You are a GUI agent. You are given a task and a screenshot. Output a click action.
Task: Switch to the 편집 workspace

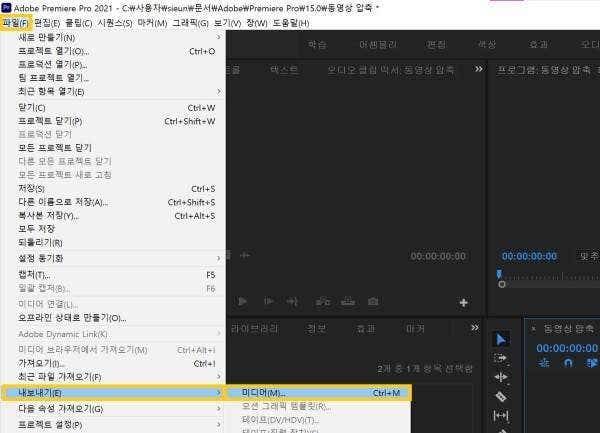[436, 45]
